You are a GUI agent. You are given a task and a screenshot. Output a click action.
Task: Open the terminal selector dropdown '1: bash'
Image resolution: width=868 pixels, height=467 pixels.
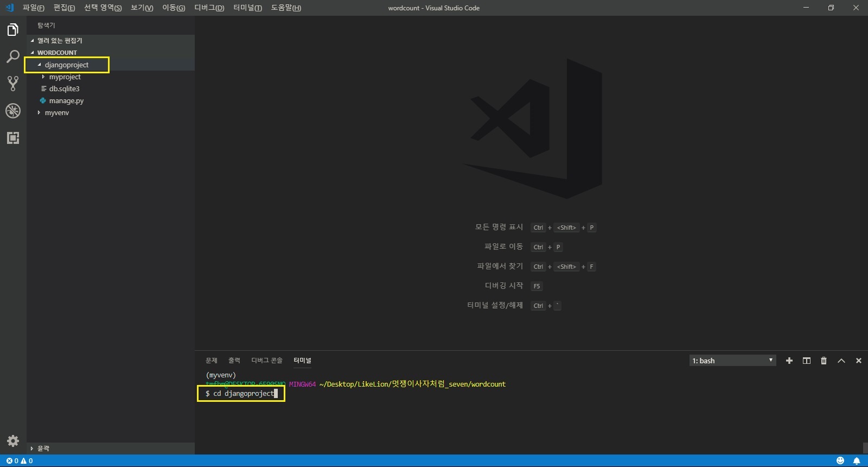click(x=732, y=361)
